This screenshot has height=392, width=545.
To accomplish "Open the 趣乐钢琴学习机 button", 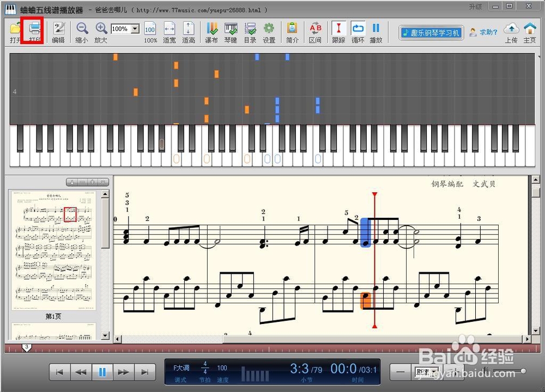I will click(431, 33).
